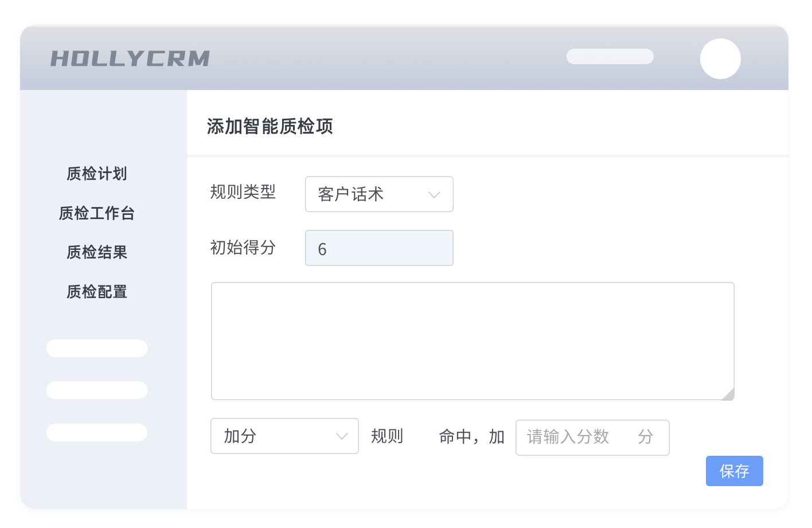Open 质检配置 sidebar menu item

[97, 292]
